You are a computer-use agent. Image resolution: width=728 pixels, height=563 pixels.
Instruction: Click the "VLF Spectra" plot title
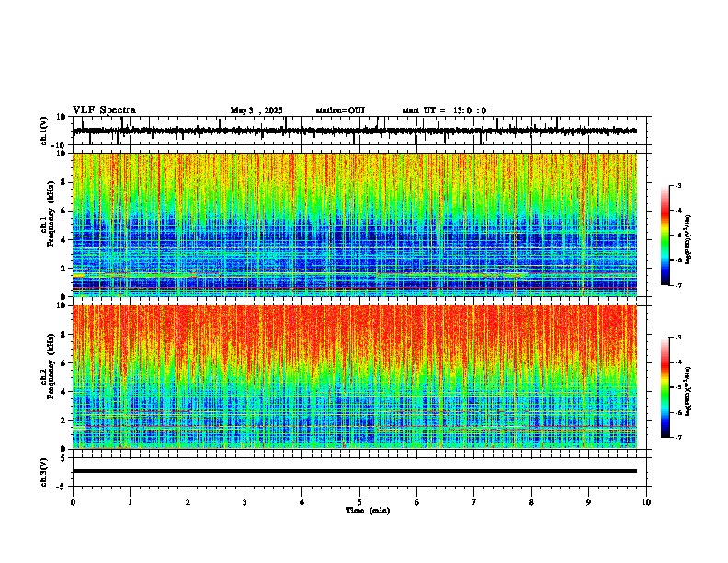(x=104, y=110)
